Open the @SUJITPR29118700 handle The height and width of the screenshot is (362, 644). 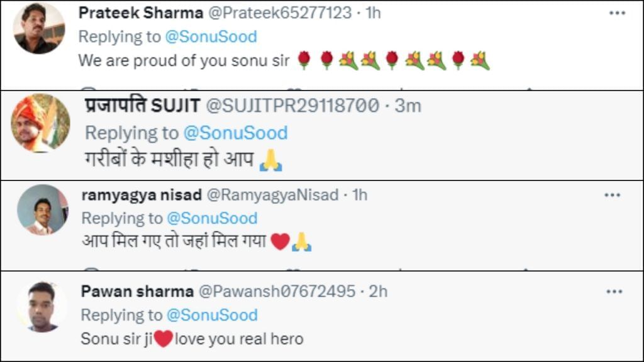click(292, 106)
